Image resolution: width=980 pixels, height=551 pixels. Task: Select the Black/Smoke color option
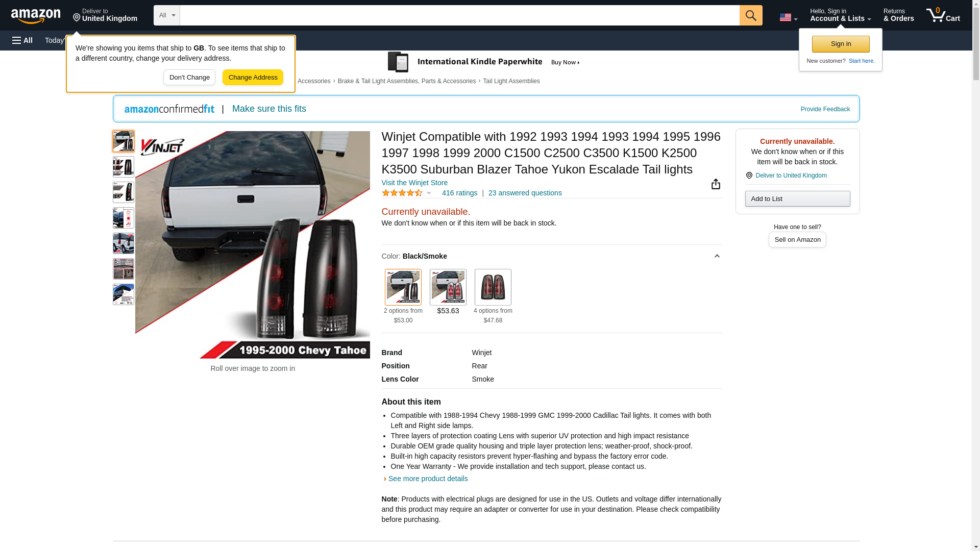403,287
